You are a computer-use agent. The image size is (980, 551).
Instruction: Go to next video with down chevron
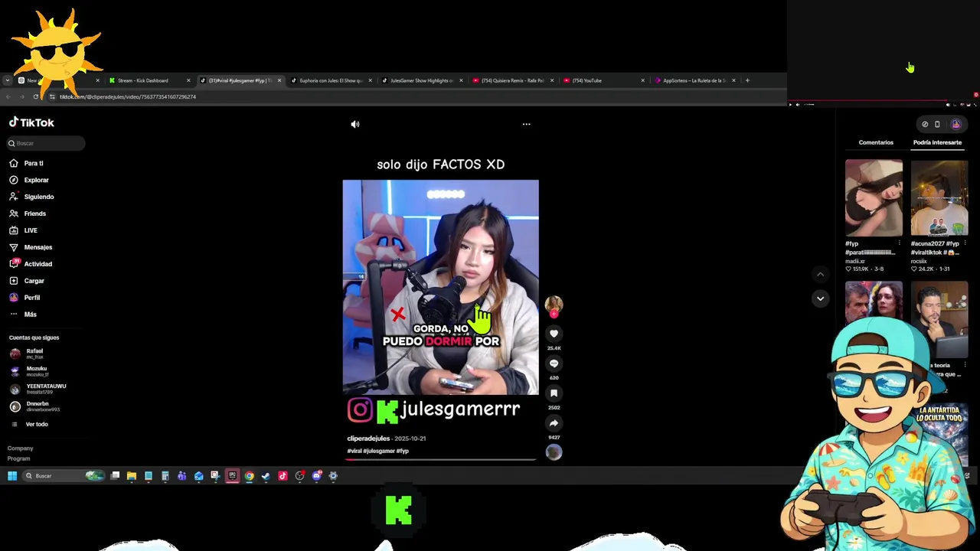tap(820, 298)
